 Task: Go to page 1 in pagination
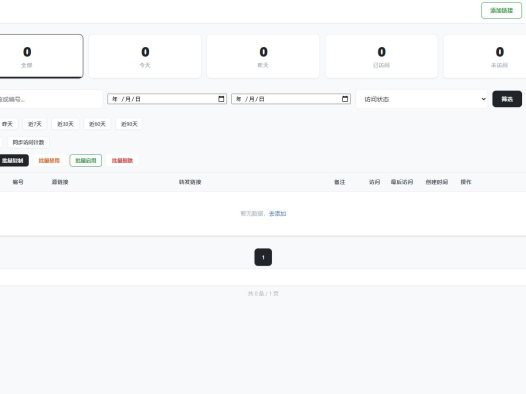(x=263, y=257)
